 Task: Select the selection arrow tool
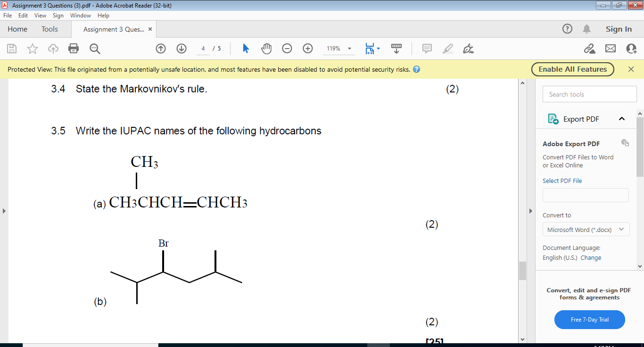click(x=246, y=48)
